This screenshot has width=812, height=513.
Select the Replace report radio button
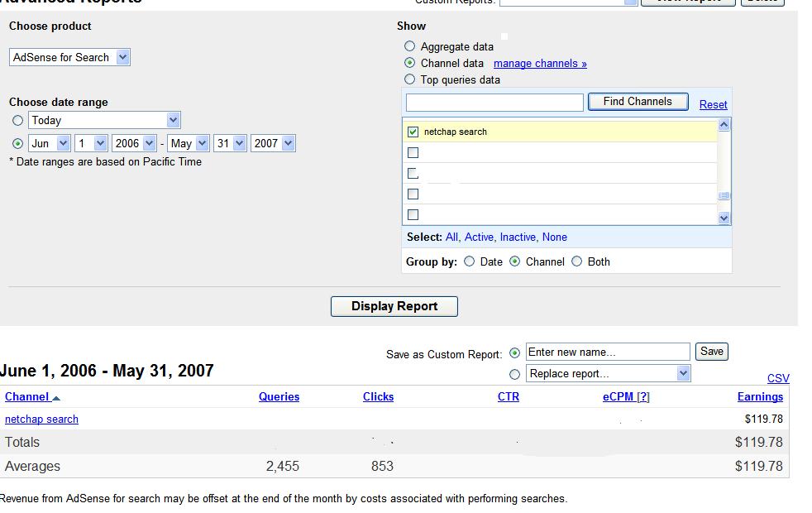[x=514, y=374]
